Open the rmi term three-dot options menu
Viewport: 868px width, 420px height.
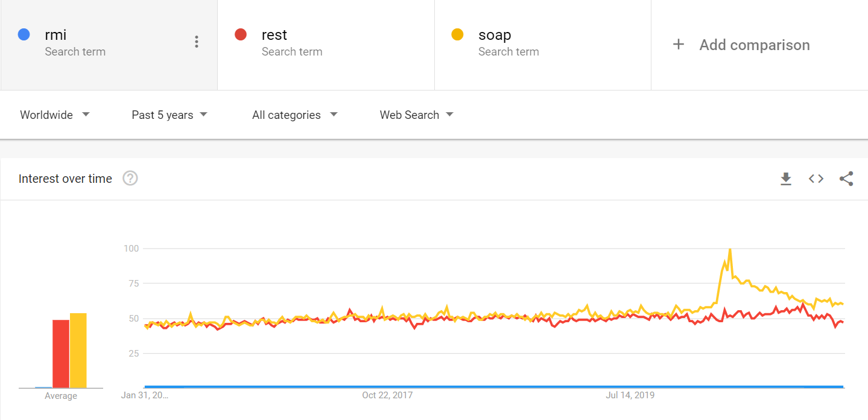coord(196,42)
